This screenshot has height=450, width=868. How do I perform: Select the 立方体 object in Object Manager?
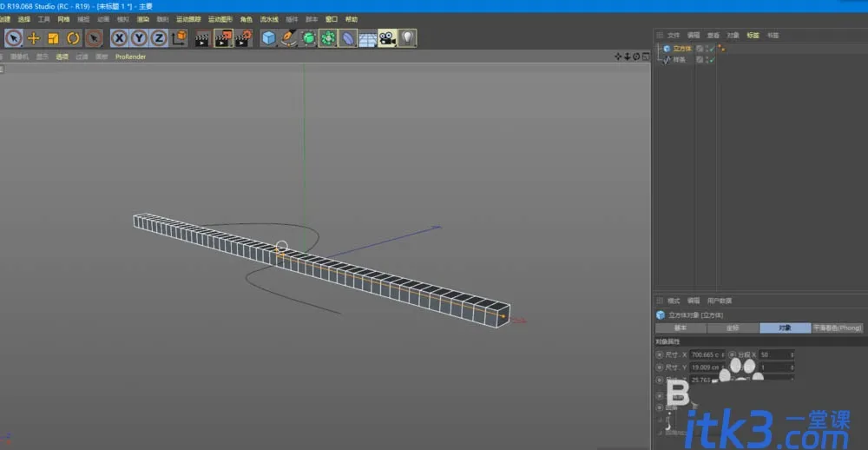point(682,49)
